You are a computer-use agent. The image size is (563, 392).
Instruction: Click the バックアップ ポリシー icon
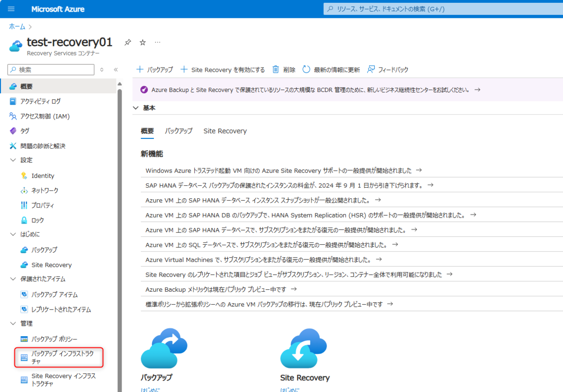click(x=24, y=339)
